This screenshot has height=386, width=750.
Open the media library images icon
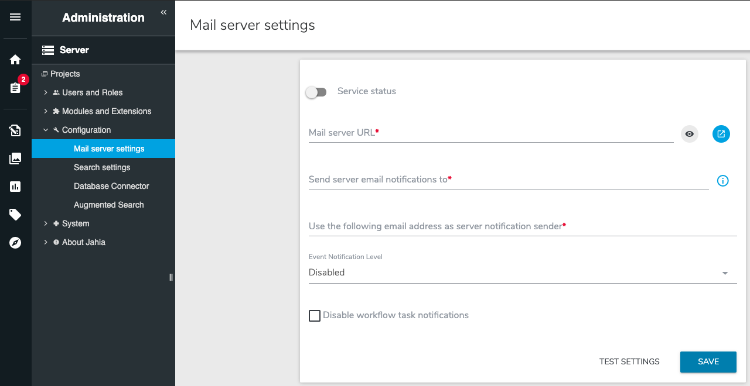(15, 159)
